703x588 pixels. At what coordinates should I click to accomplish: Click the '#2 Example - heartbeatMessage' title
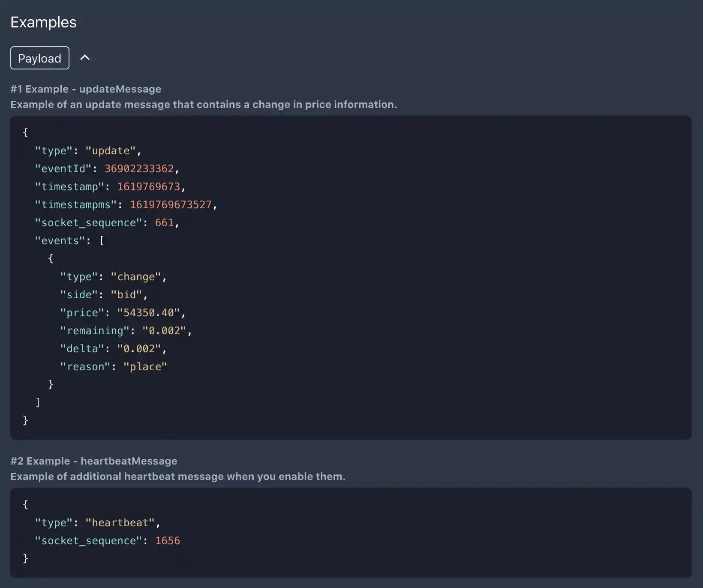click(93, 461)
